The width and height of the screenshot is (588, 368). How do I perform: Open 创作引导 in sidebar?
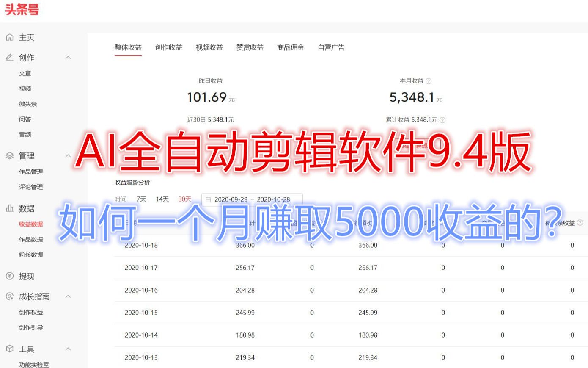(x=31, y=327)
